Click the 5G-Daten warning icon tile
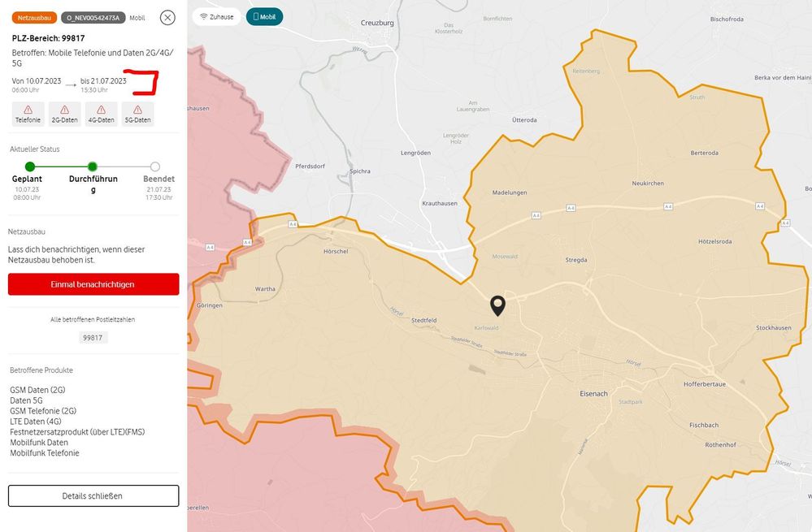812x532 pixels. click(x=137, y=114)
